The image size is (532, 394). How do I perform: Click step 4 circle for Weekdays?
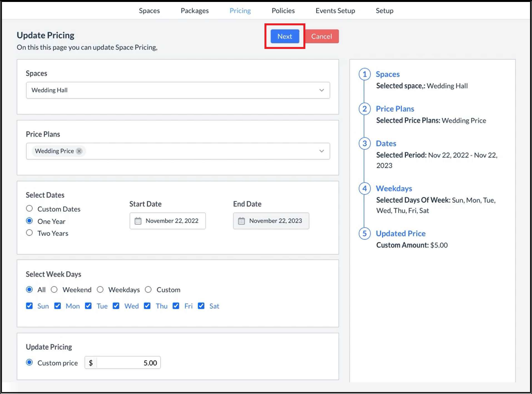pyautogui.click(x=364, y=189)
